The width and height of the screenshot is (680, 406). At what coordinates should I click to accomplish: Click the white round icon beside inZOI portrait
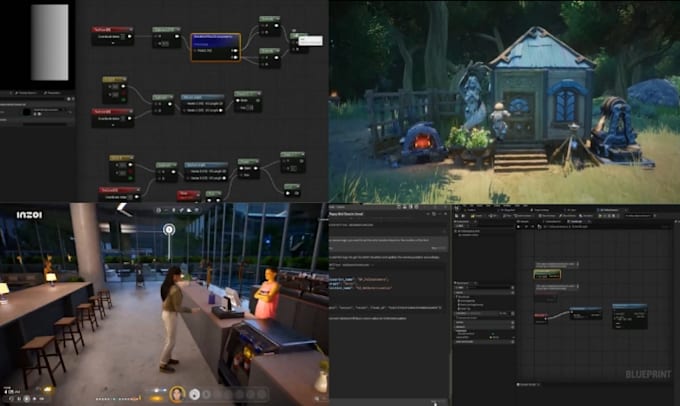tap(195, 394)
